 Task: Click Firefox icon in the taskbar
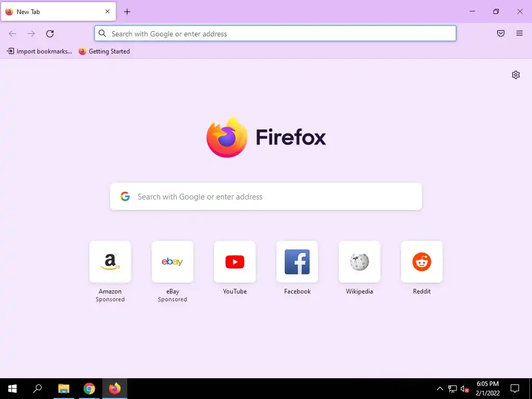pyautogui.click(x=115, y=389)
